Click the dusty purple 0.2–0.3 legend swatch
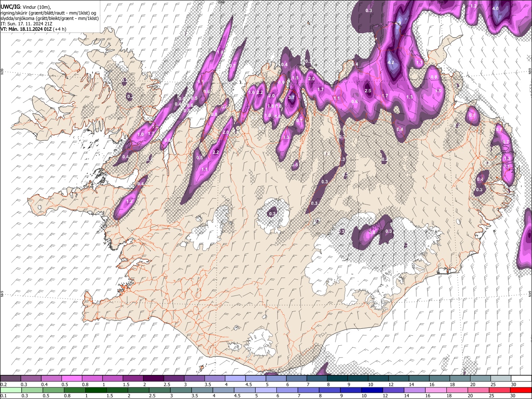This screenshot has width=532, height=399. tap(10, 379)
